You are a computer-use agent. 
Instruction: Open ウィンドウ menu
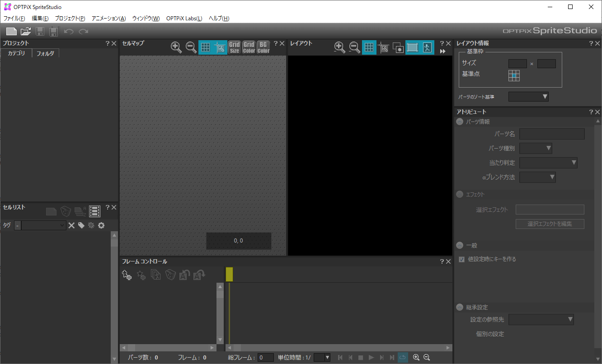[146, 19]
